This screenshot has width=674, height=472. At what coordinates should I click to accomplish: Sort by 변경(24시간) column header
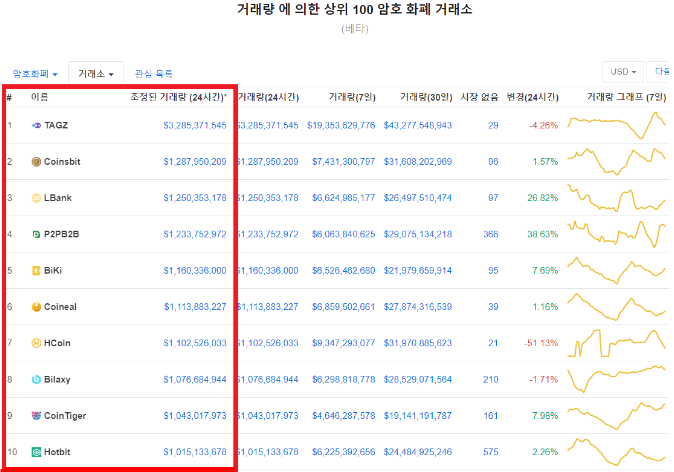(x=533, y=98)
